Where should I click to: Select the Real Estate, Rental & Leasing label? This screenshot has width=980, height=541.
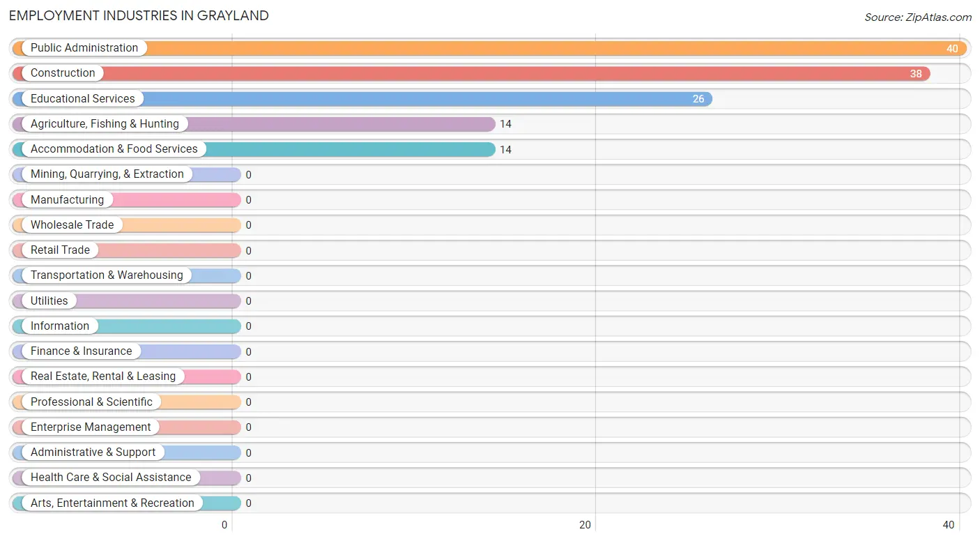click(103, 376)
